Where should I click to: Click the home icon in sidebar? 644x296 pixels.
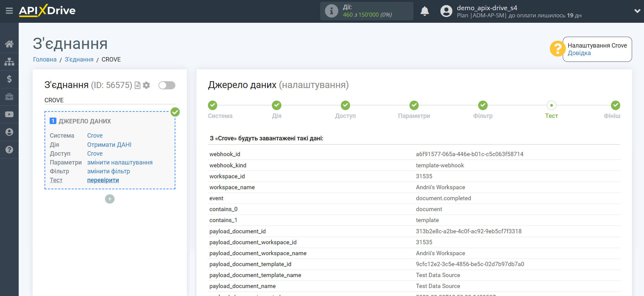(x=9, y=44)
